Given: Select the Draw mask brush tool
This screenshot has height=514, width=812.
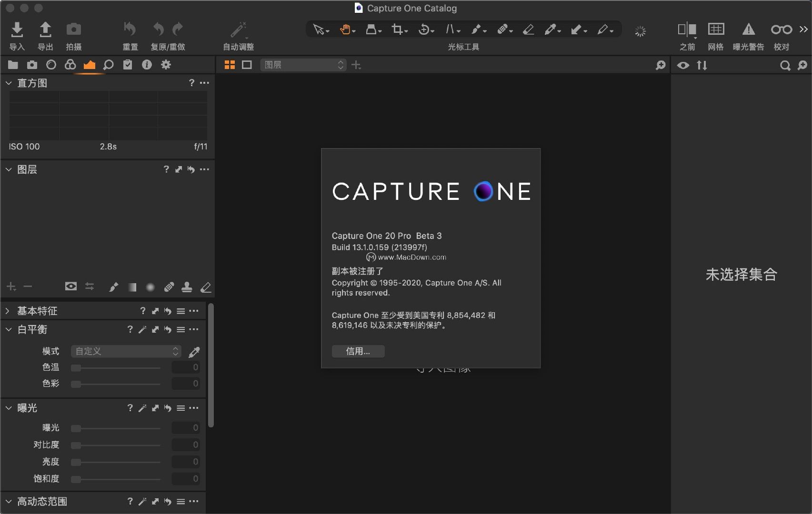Looking at the screenshot, I should 478,30.
